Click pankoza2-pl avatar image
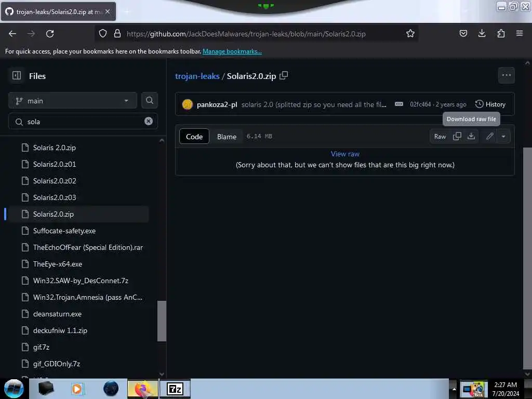This screenshot has width=532, height=399. [x=187, y=104]
